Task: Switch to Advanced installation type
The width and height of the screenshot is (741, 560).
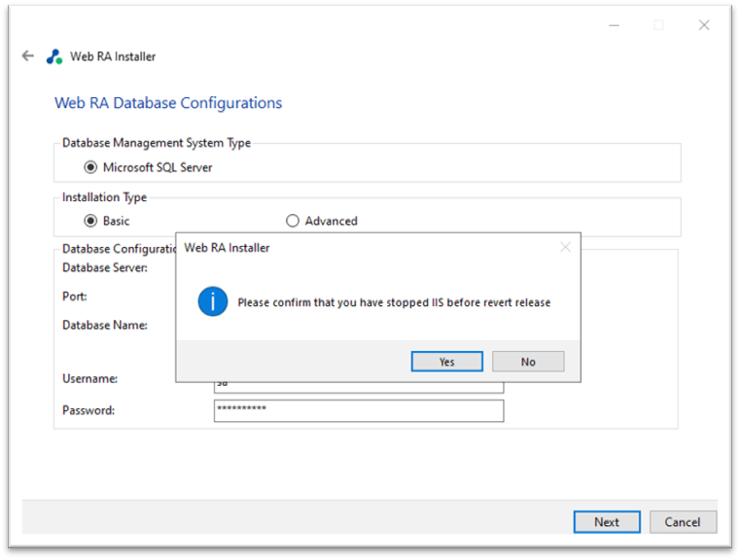Action: (x=293, y=221)
